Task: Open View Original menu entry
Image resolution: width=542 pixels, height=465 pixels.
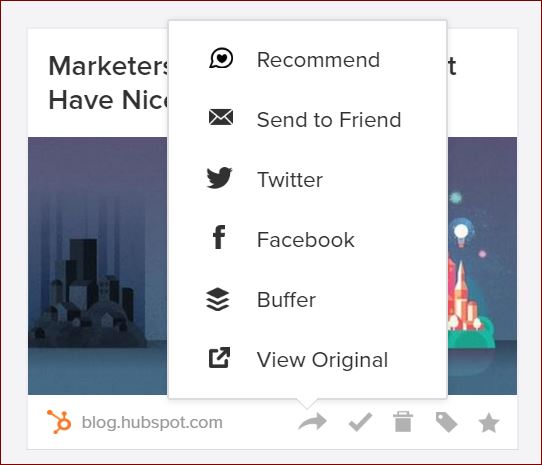Action: 308,360
